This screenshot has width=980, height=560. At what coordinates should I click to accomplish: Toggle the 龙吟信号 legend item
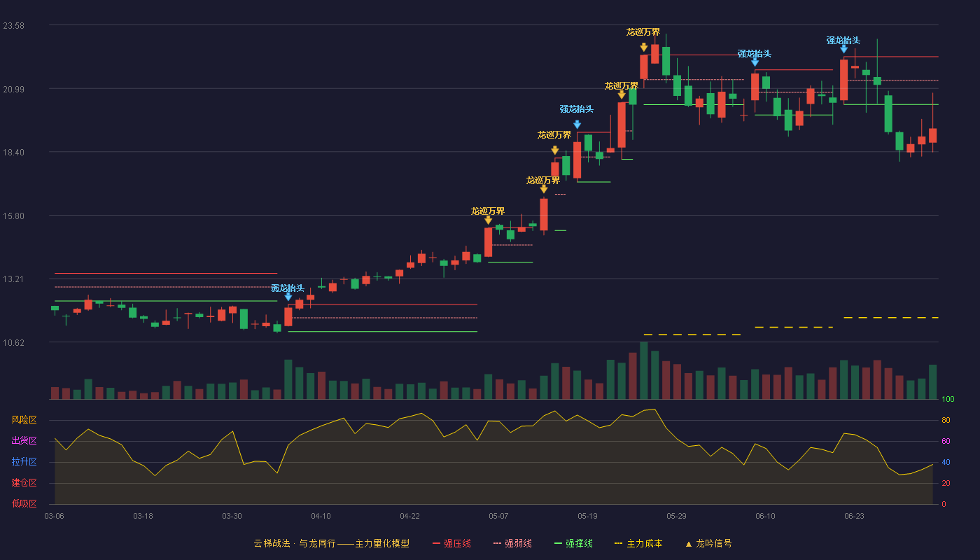708,543
